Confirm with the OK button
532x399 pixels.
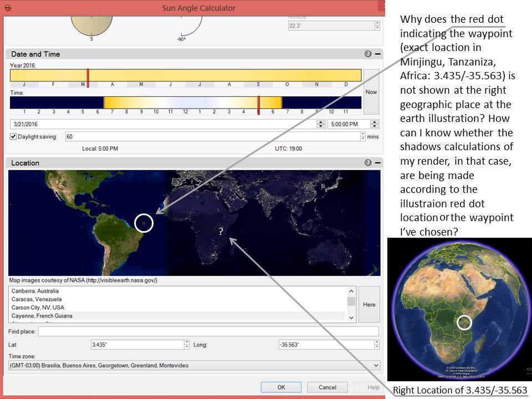click(x=281, y=387)
